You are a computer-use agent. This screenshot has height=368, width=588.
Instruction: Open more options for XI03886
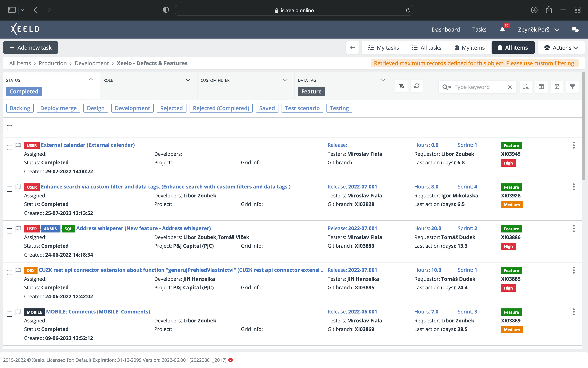574,229
